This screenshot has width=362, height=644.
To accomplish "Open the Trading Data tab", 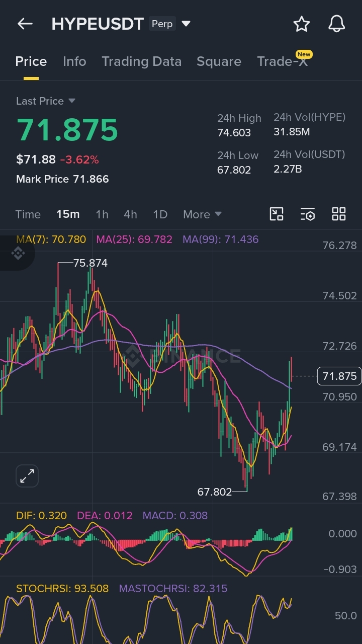I will coord(141,61).
